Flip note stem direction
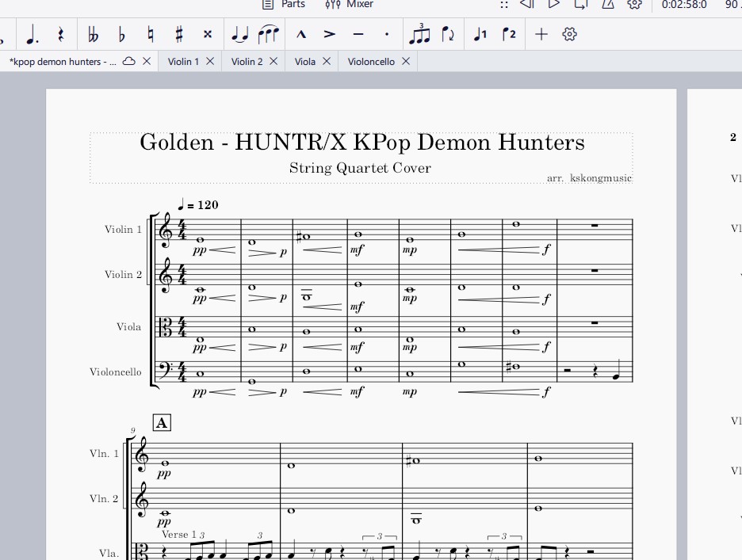The width and height of the screenshot is (742, 560). pos(448,34)
